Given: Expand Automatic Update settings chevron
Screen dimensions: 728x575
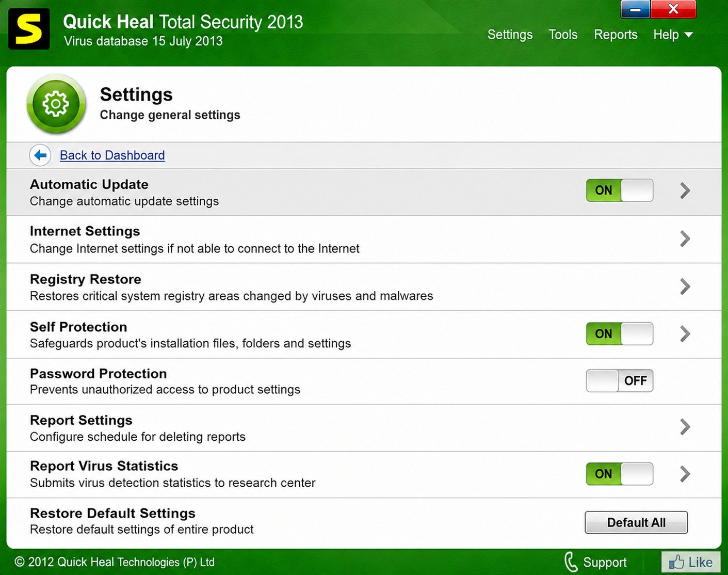Looking at the screenshot, I should pyautogui.click(x=685, y=190).
